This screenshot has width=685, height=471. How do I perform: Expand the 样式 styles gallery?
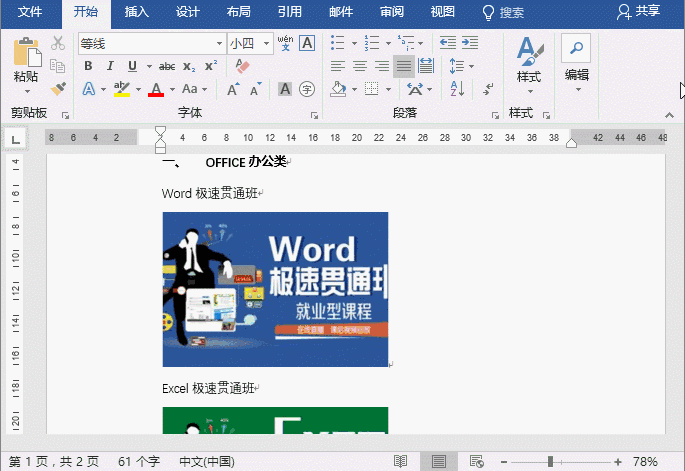(528, 62)
